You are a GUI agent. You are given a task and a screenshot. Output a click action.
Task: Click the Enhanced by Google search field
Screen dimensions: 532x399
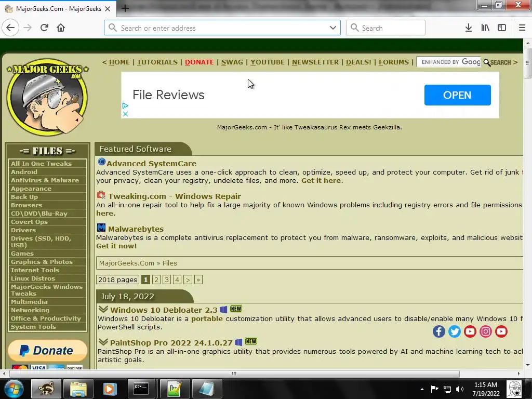tap(449, 62)
